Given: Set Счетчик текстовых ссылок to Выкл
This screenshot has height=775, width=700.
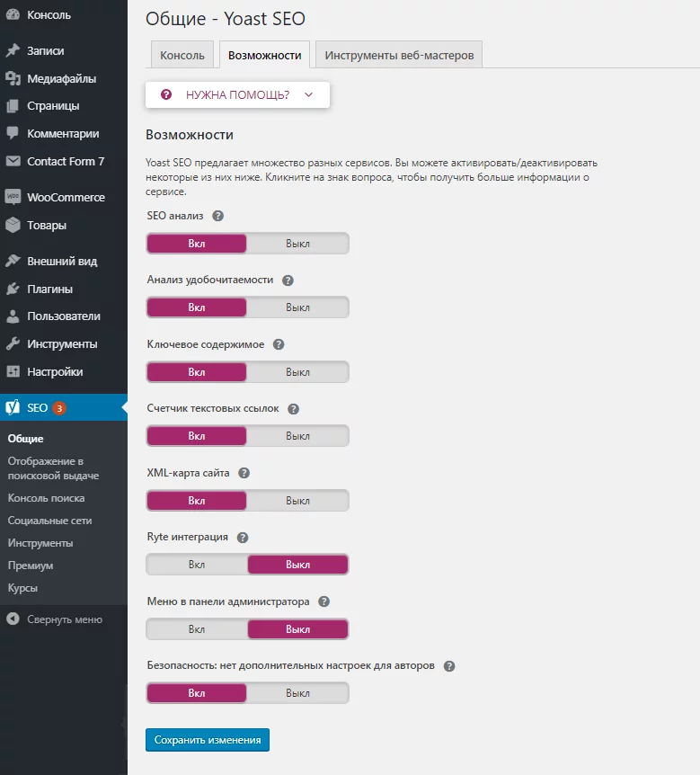Looking at the screenshot, I should [297, 436].
